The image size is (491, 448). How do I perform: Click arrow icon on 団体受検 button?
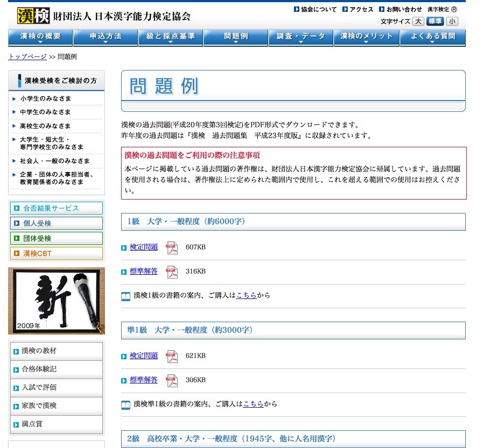[17, 238]
